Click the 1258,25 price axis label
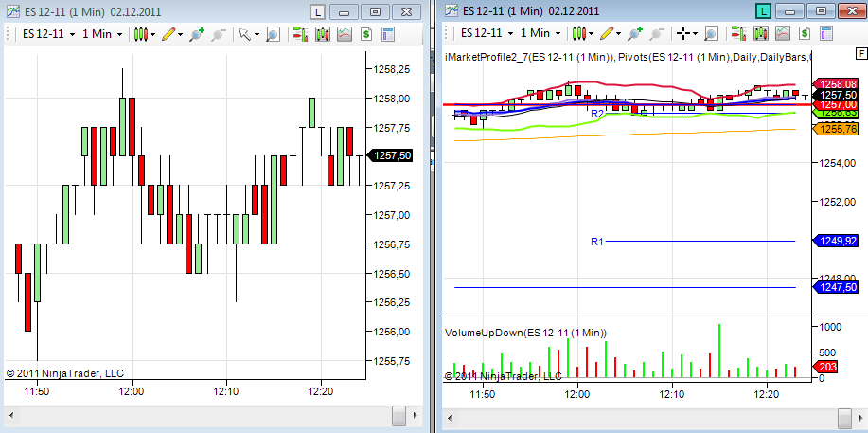Image resolution: width=868 pixels, height=433 pixels. point(393,69)
